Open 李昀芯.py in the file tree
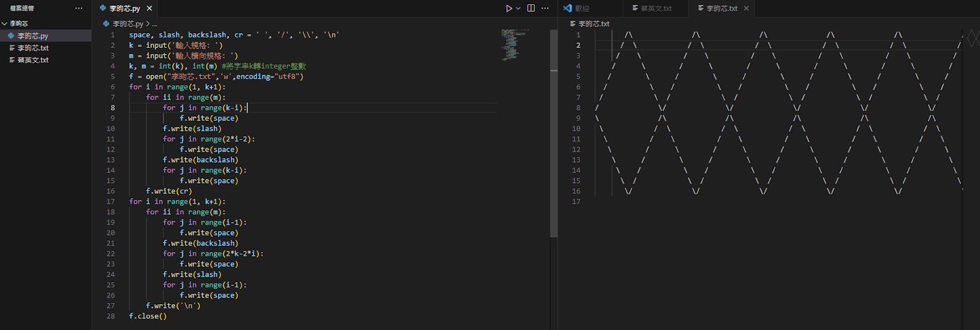The height and width of the screenshot is (330, 980). (x=46, y=36)
